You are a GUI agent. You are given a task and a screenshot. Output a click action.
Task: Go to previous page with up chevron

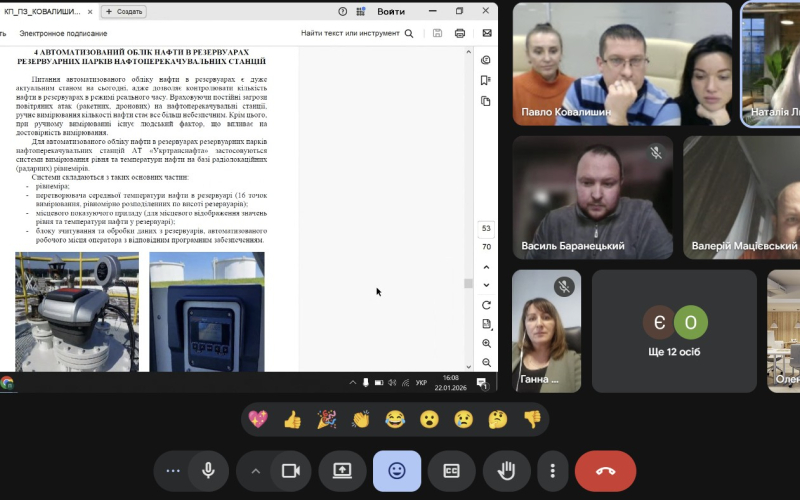(486, 267)
